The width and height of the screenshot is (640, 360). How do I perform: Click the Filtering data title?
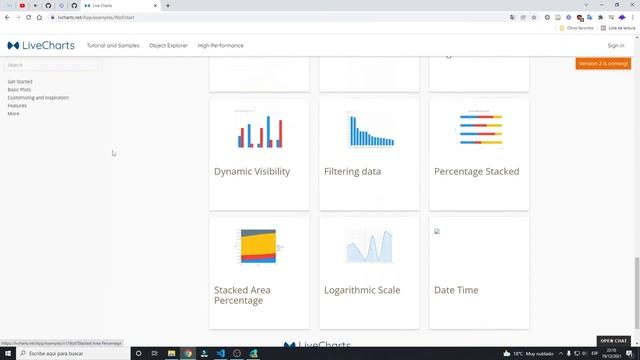[x=352, y=171]
